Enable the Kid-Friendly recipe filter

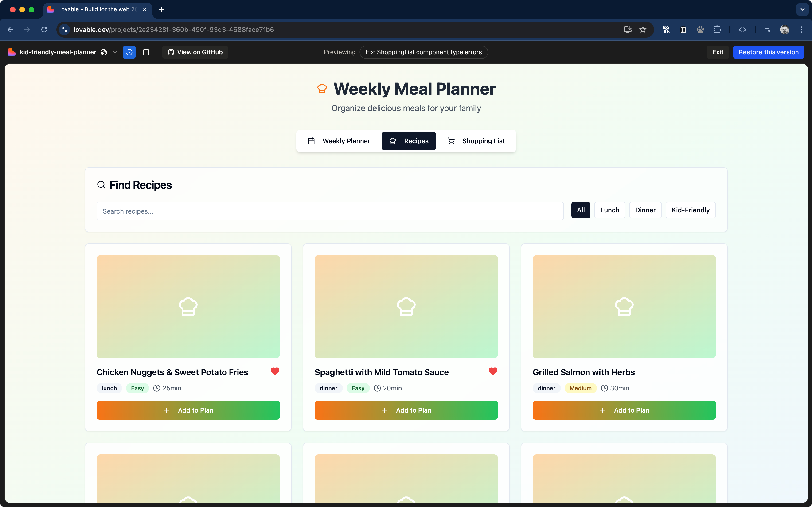[x=691, y=210]
